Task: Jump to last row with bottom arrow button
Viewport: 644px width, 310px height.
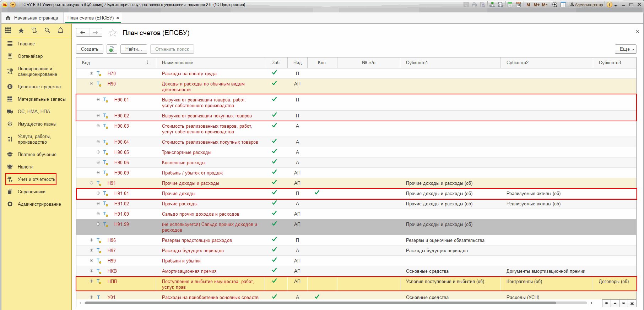Action: 632,303
